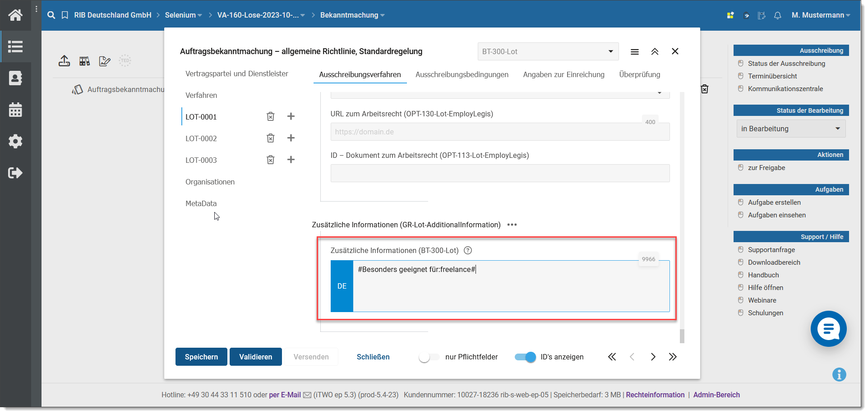This screenshot has height=414, width=868.
Task: Click the binders icon in toolbar
Action: coord(84,61)
